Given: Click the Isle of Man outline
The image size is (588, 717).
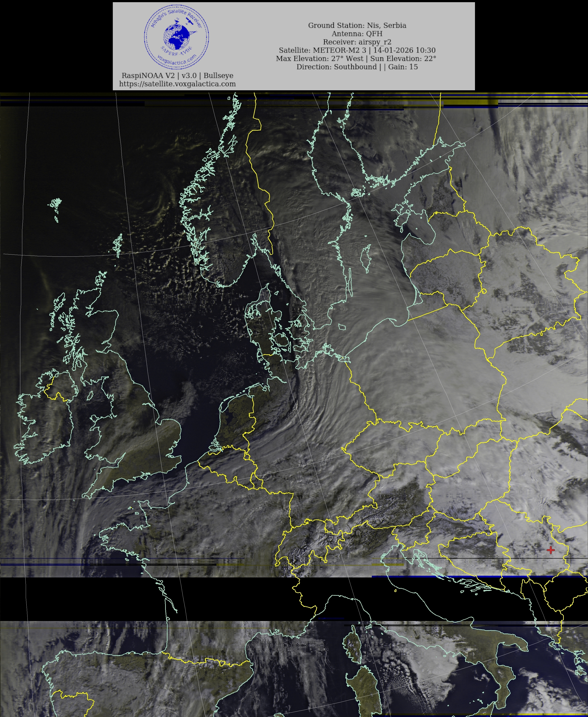Looking at the screenshot, I should [90, 395].
